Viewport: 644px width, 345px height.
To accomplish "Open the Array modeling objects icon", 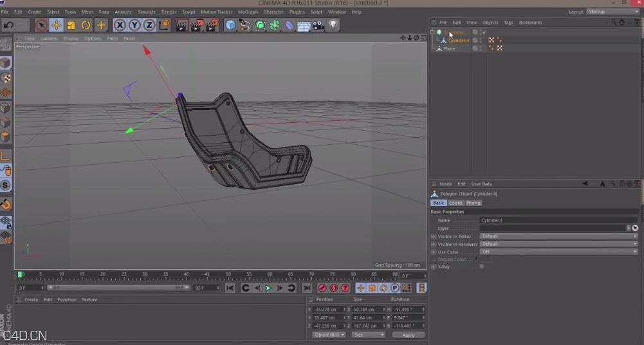I will 274,25.
